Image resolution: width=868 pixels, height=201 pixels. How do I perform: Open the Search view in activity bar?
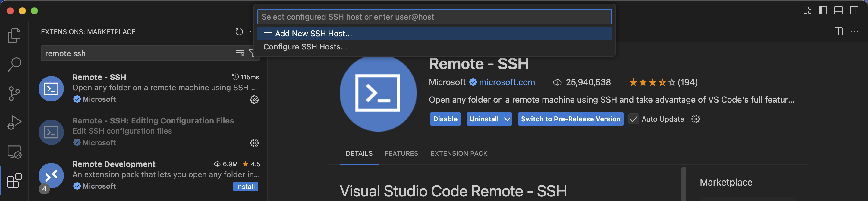click(x=14, y=64)
